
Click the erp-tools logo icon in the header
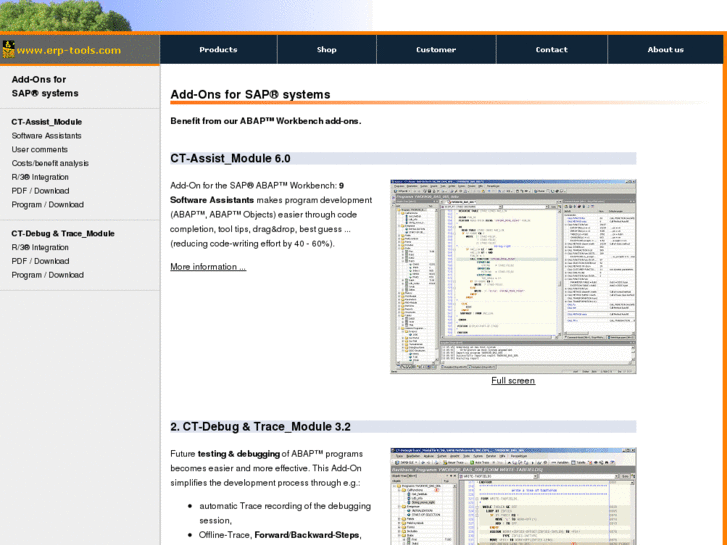click(x=8, y=49)
